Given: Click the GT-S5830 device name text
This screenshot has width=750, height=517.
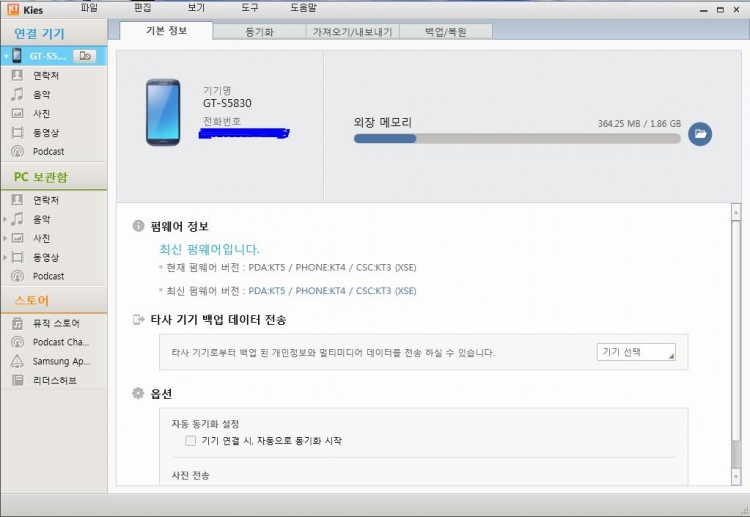Looking at the screenshot, I should coord(227,103).
